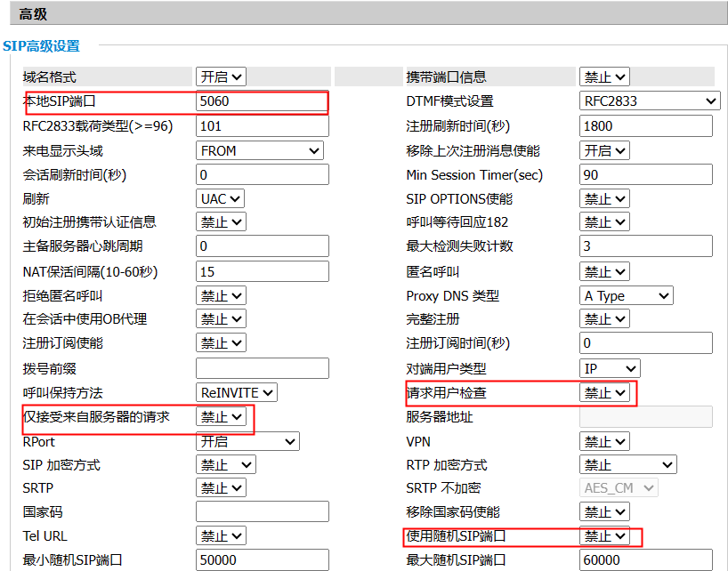The width and height of the screenshot is (728, 571).
Task: Click the 最小随机SIP端口 input field
Action: coord(262,560)
